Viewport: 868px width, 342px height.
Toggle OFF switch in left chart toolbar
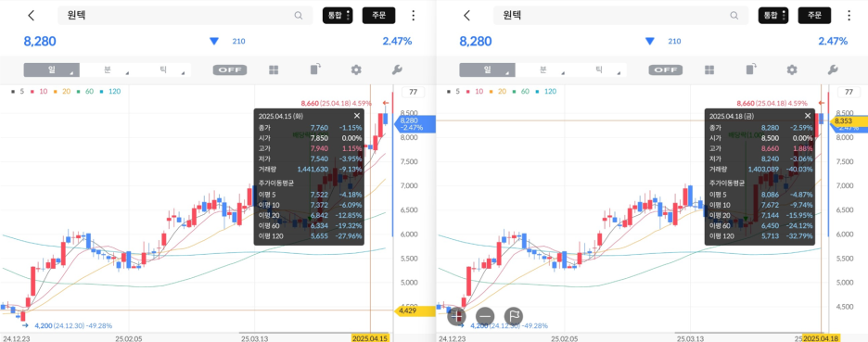[x=230, y=70]
